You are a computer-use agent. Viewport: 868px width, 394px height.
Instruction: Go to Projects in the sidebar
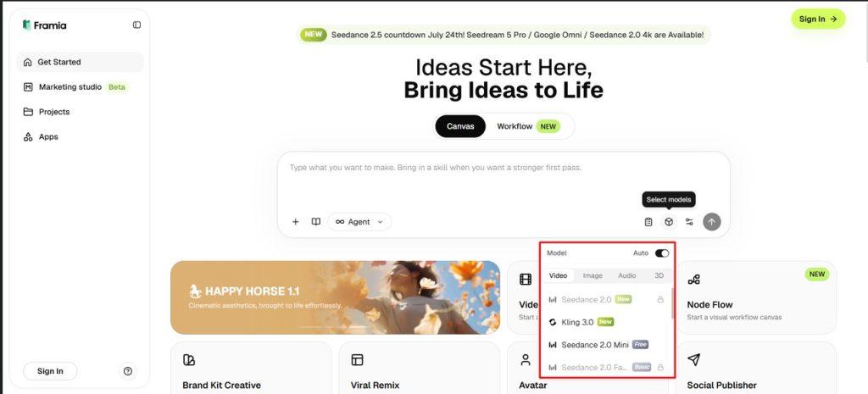pyautogui.click(x=80, y=112)
